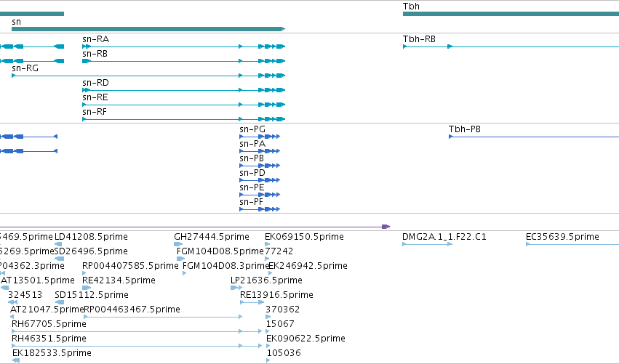This screenshot has width=619, height=364.
Task: Click the DMG2A.1_1.F22.C1 alignment glyph
Action: coord(427,244)
